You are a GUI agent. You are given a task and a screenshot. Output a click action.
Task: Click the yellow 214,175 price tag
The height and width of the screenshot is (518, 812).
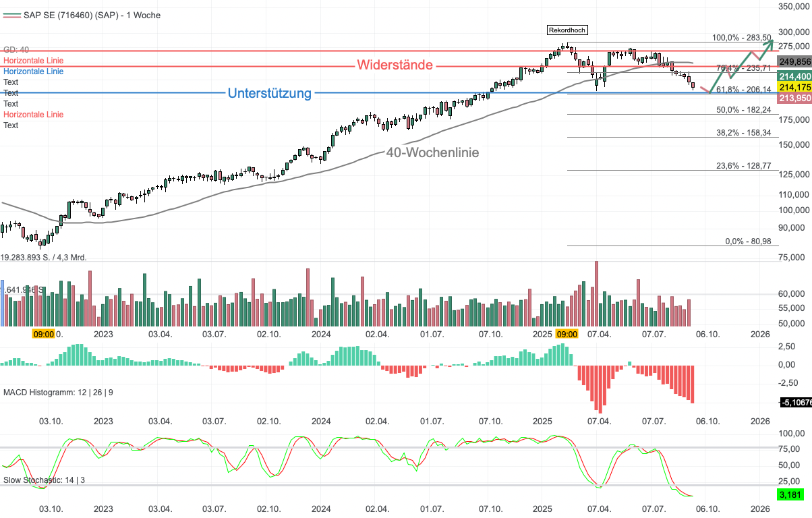(794, 87)
